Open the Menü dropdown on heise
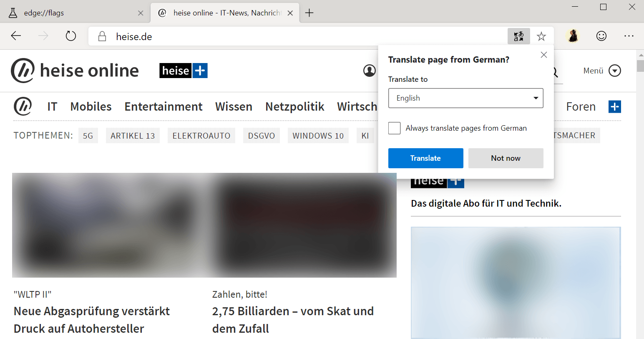 tap(602, 71)
